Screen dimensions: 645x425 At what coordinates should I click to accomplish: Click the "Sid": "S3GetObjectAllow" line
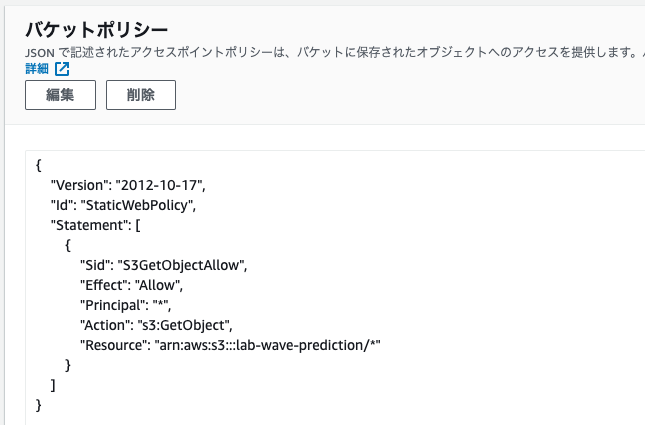point(164,265)
